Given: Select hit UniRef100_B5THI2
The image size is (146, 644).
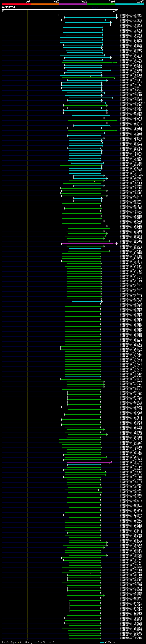Looking at the screenshot, I should (x=131, y=244).
